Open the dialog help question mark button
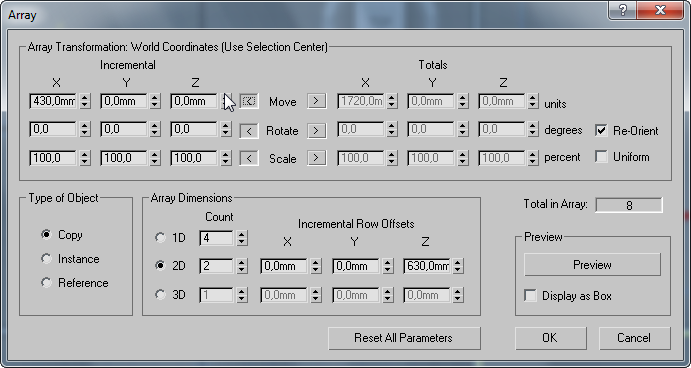The width and height of the screenshot is (691, 368). 623,10
